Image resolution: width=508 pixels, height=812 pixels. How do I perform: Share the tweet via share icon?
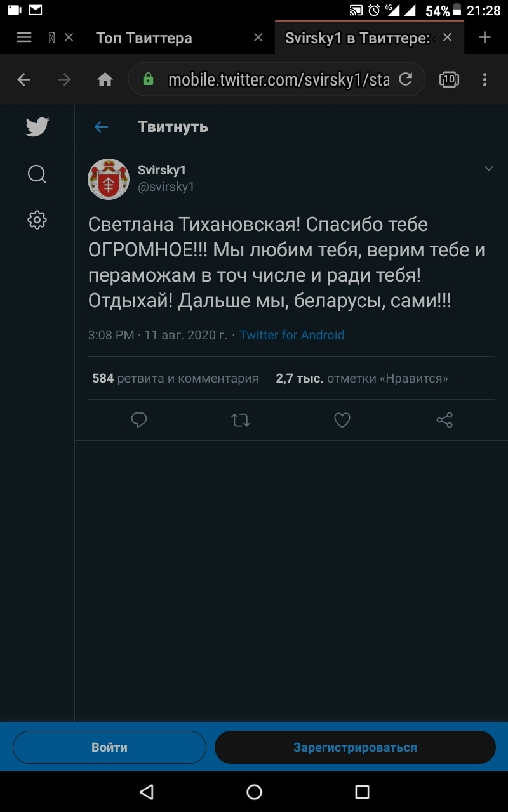tap(444, 420)
